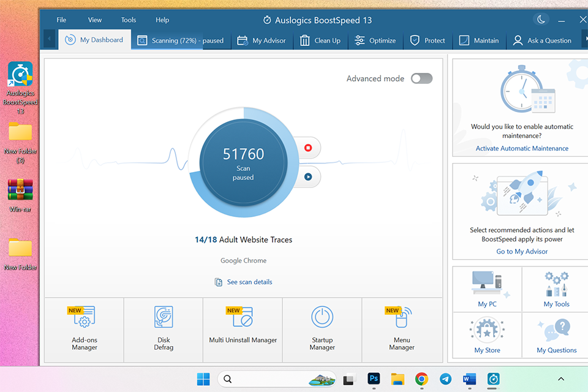
Task: Open the My Store tile
Action: [487, 336]
